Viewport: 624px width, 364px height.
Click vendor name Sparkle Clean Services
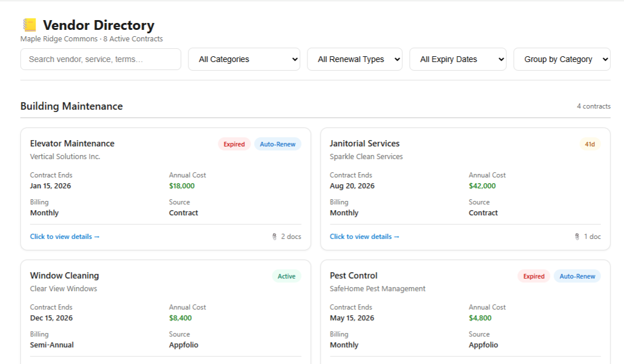coord(366,157)
